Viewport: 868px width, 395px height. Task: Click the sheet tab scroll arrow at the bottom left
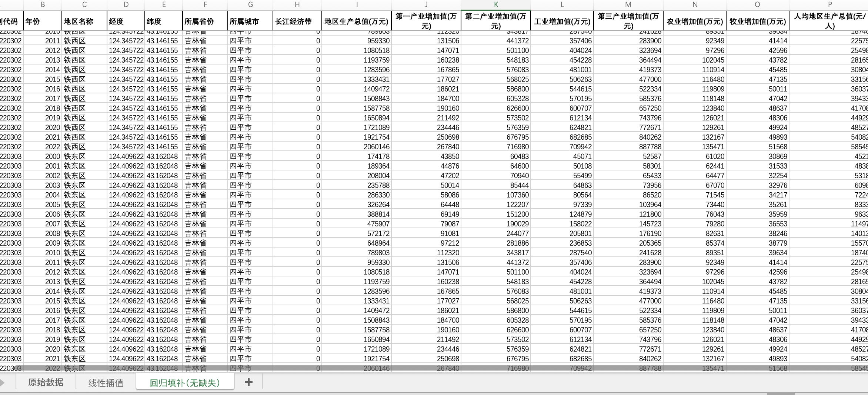point(2,382)
